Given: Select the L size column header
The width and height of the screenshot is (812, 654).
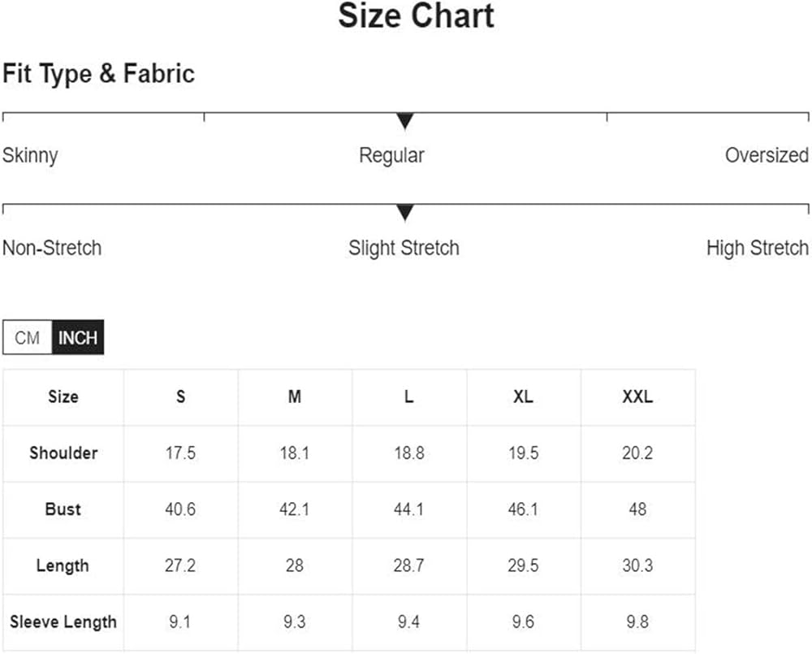Looking at the screenshot, I should pos(409,397).
